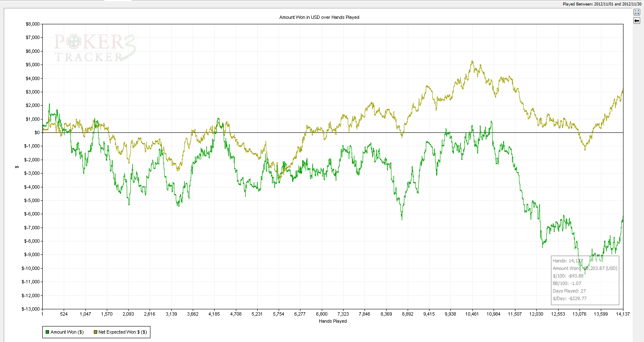The width and height of the screenshot is (644, 342).
Task: Click the olive Net Expected Won legend swatch
Action: (x=95, y=332)
